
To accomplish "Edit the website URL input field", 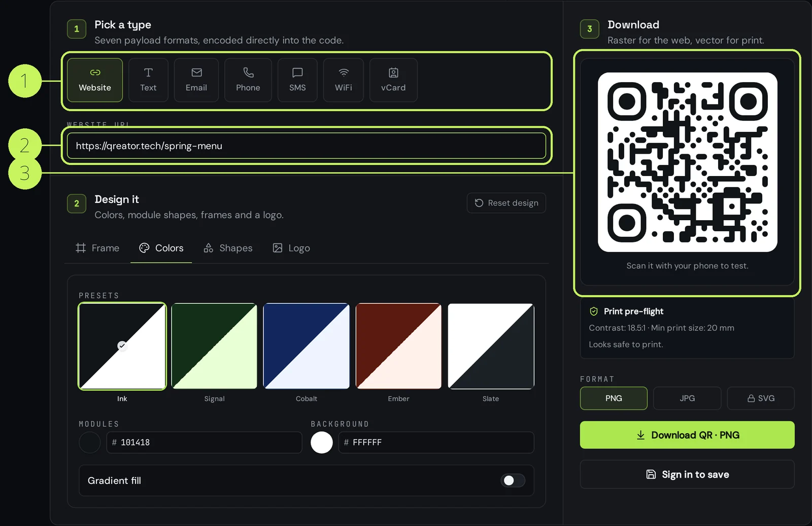I will pos(307,146).
